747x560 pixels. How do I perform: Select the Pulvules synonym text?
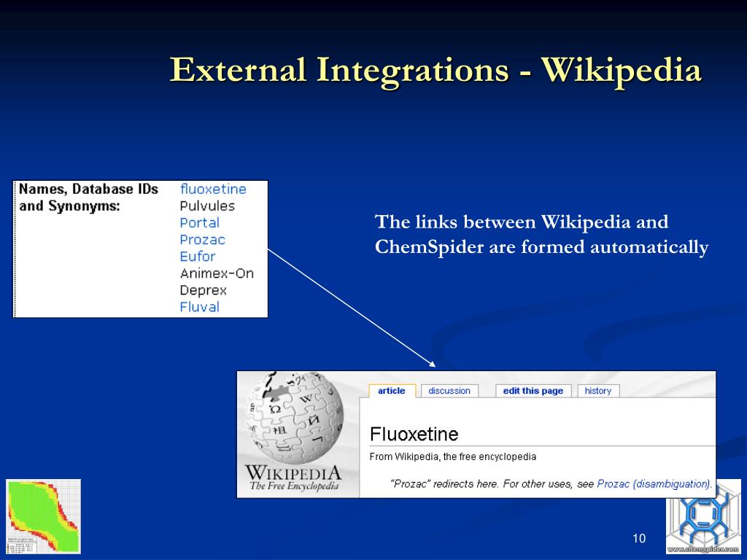tap(207, 206)
